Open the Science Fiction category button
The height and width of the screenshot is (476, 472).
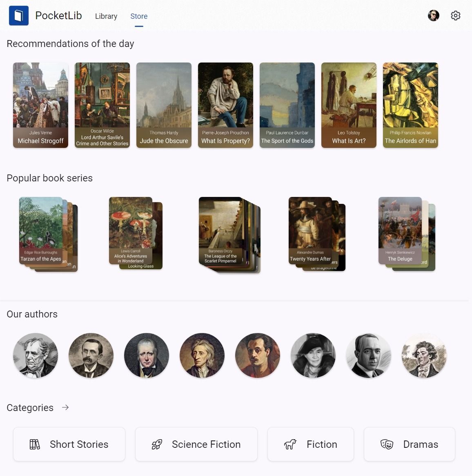[196, 444]
